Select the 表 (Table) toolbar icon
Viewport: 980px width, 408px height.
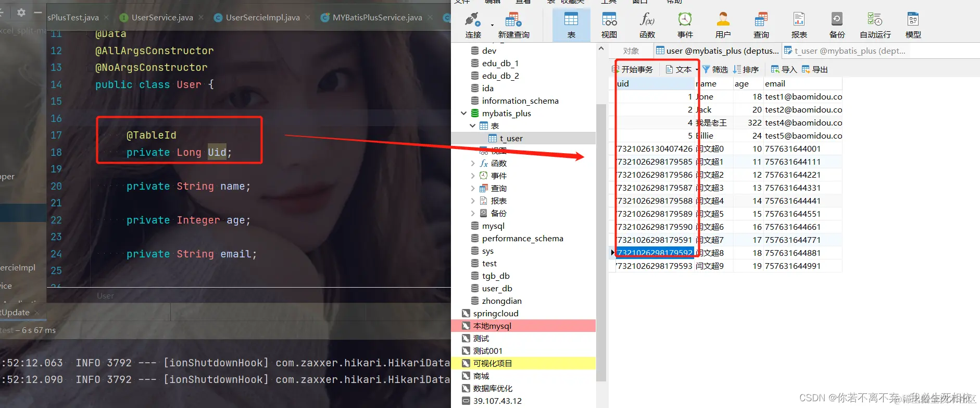tap(571, 25)
